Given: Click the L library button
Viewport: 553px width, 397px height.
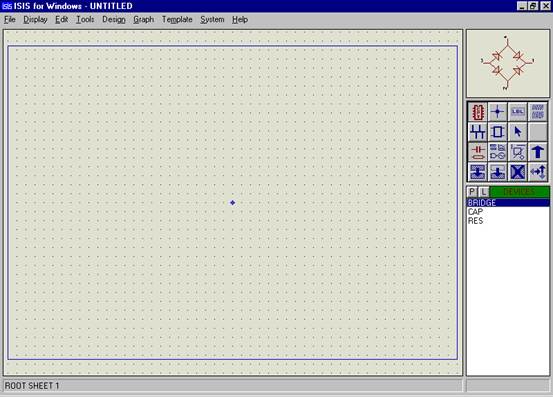Looking at the screenshot, I should pos(484,192).
